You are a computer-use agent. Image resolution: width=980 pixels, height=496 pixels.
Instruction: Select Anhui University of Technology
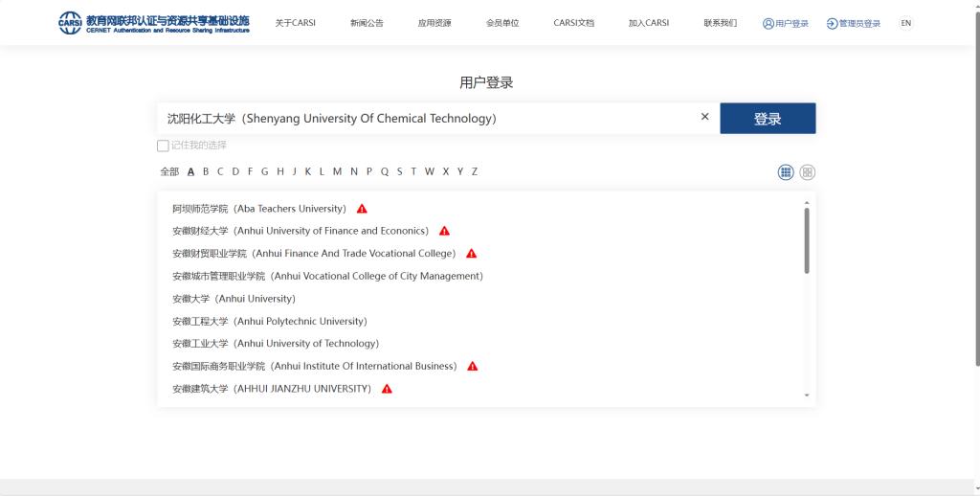pos(276,344)
